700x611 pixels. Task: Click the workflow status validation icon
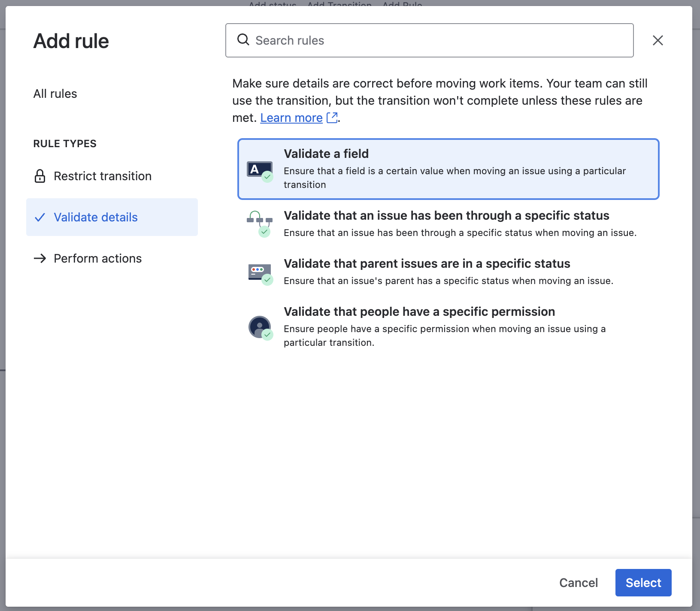coord(260,223)
